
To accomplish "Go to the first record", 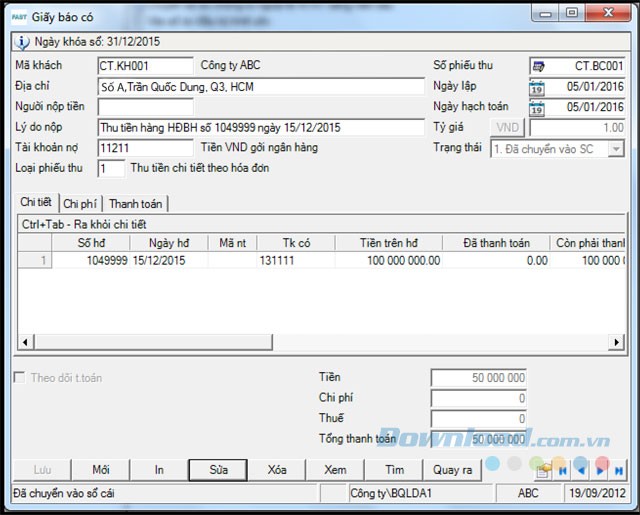I will [x=564, y=469].
